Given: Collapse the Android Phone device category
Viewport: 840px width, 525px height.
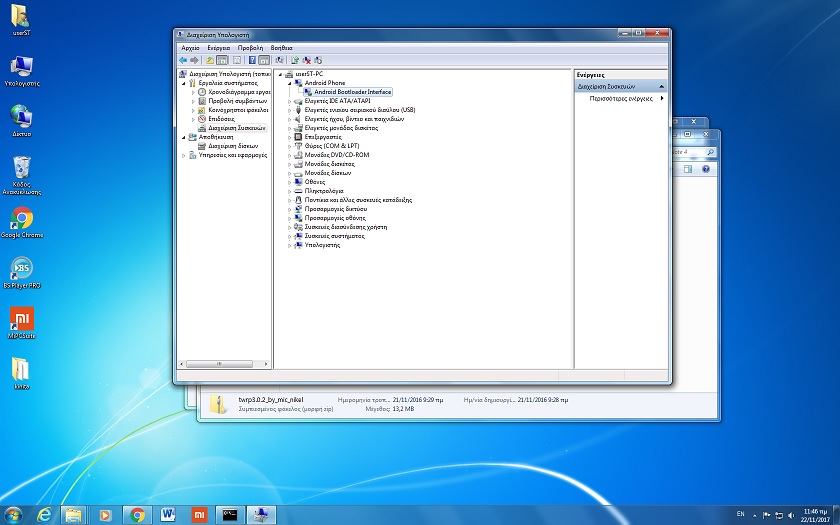Looking at the screenshot, I should 289,83.
